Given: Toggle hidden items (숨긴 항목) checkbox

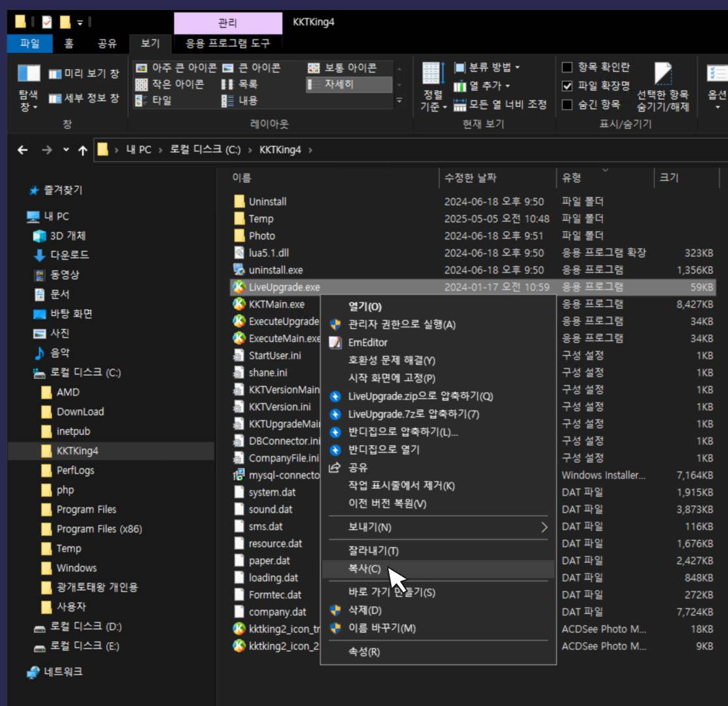Looking at the screenshot, I should [x=567, y=104].
